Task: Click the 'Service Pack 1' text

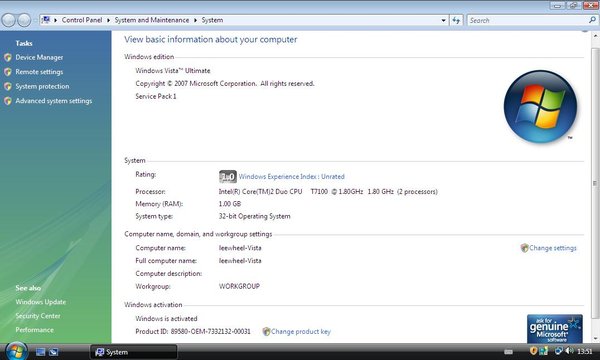Action: pos(156,96)
